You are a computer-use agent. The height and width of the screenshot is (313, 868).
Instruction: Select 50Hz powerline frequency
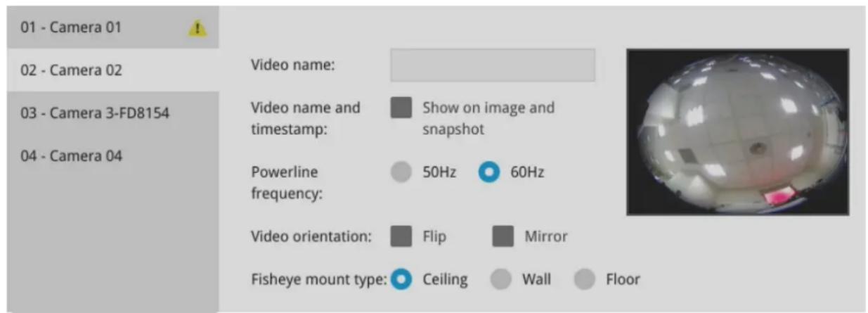(401, 172)
